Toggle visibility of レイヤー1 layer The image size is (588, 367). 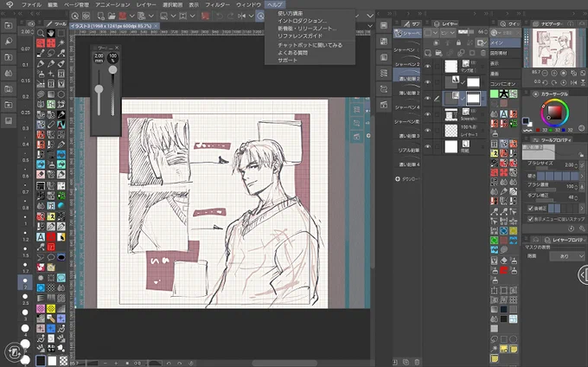(427, 130)
